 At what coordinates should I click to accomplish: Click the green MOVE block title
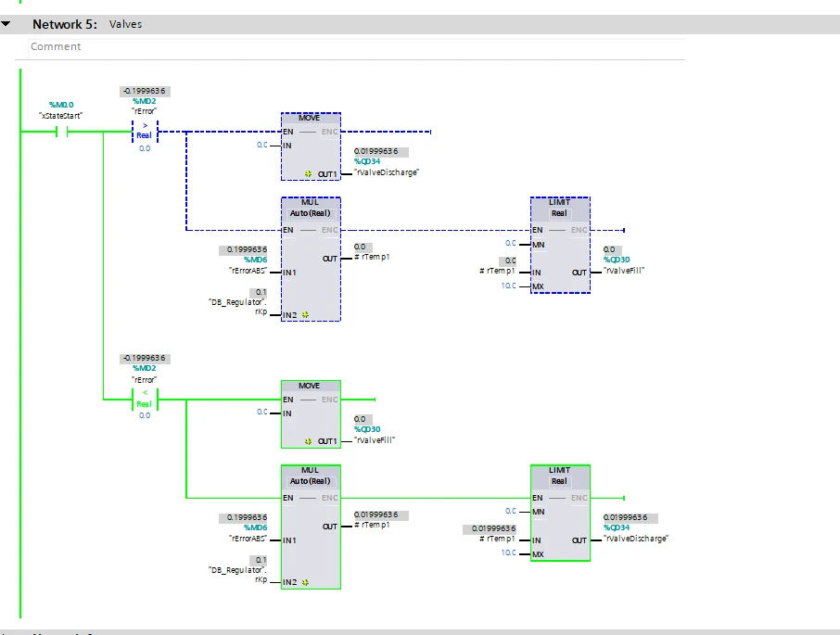310,386
